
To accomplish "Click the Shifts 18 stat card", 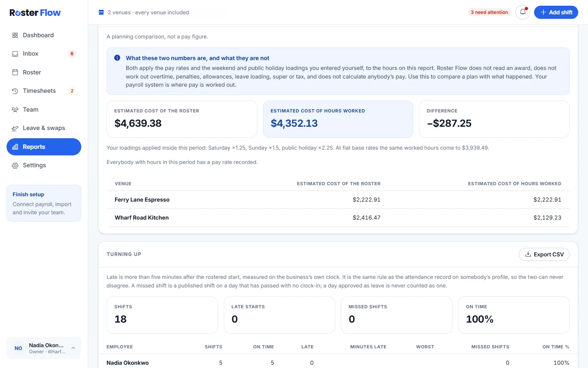I will 162,315.
